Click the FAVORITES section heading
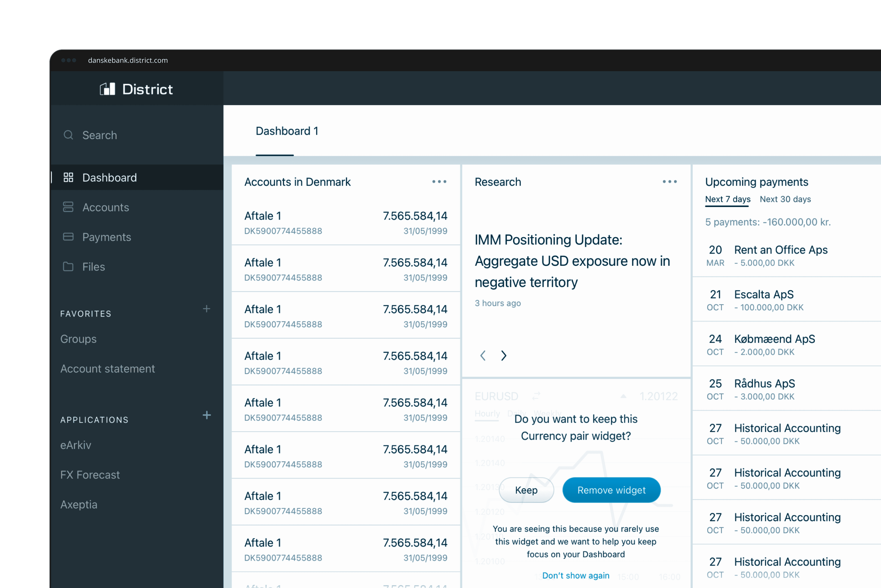This screenshot has width=881, height=588. pyautogui.click(x=86, y=314)
